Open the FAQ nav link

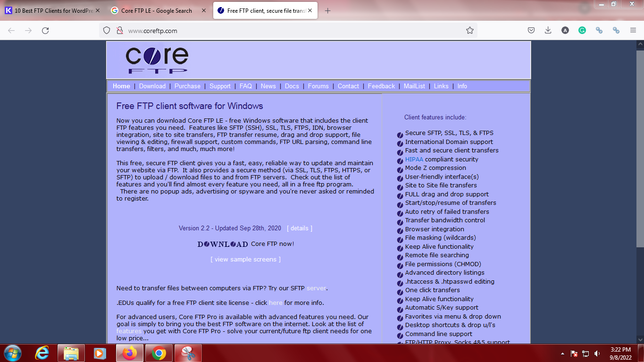pos(246,86)
